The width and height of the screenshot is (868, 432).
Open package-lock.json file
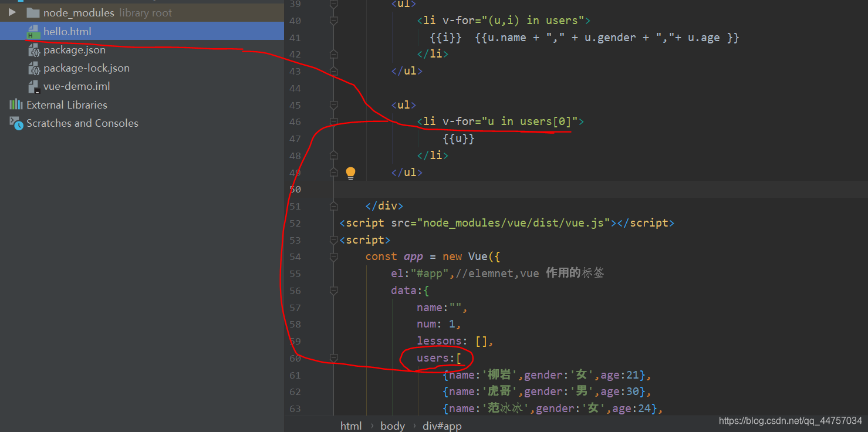pos(86,68)
